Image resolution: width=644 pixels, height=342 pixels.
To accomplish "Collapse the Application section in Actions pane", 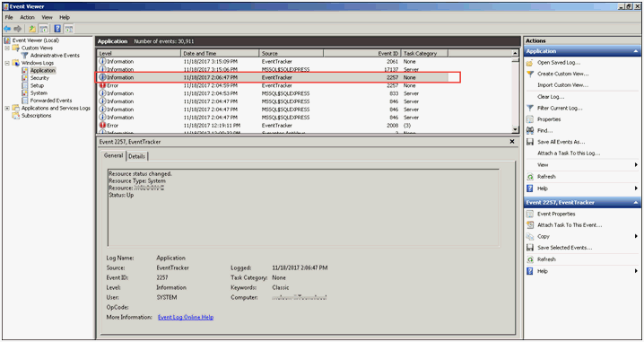I will pyautogui.click(x=636, y=51).
